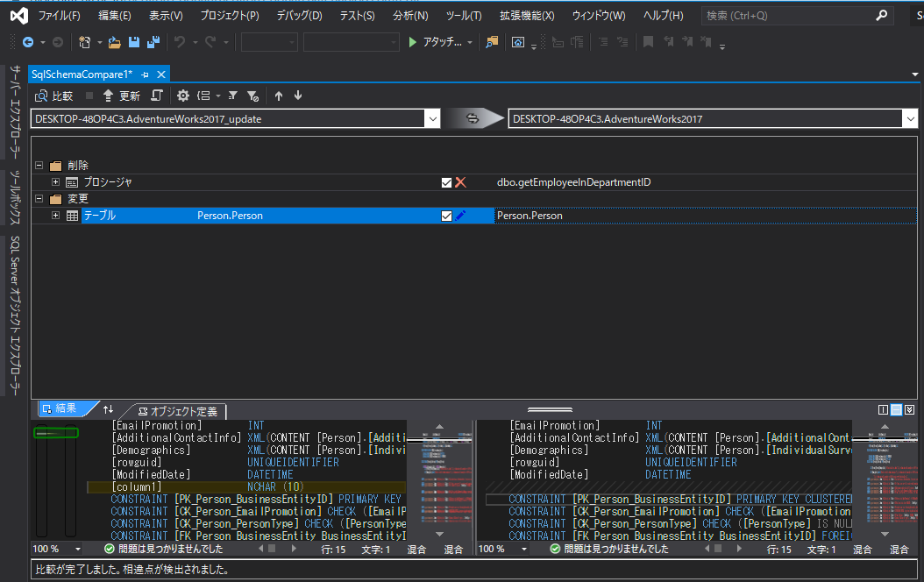Expand the テーブル Person.Person row
Screen dimensions: 924x582
coord(55,216)
